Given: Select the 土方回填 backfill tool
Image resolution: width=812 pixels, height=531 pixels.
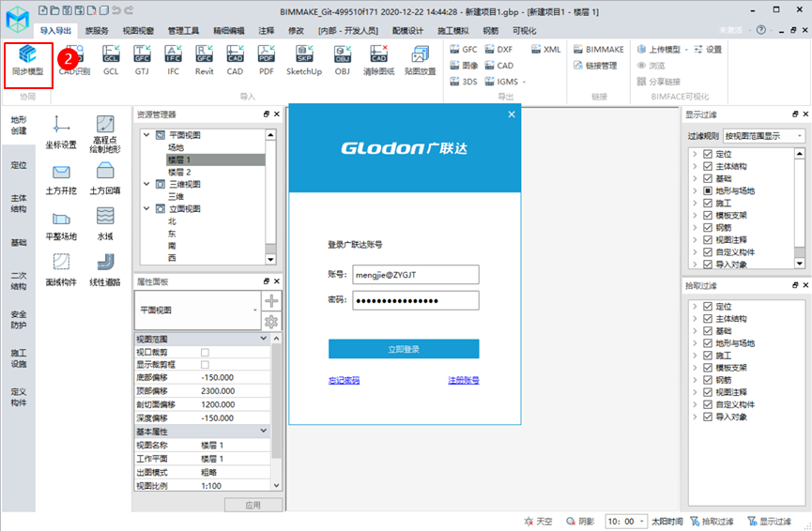Looking at the screenshot, I should (105, 179).
